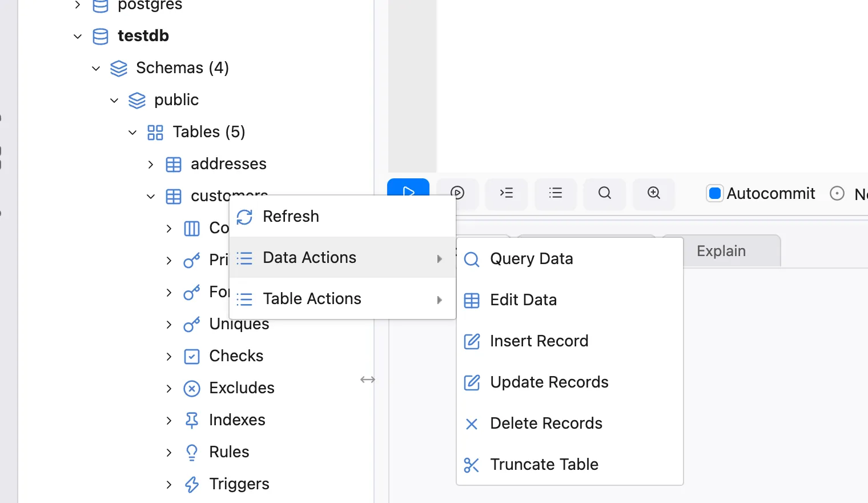Screen dimensions: 868x503
Task: Click the circle icon right of Autocommit
Action: pos(837,193)
